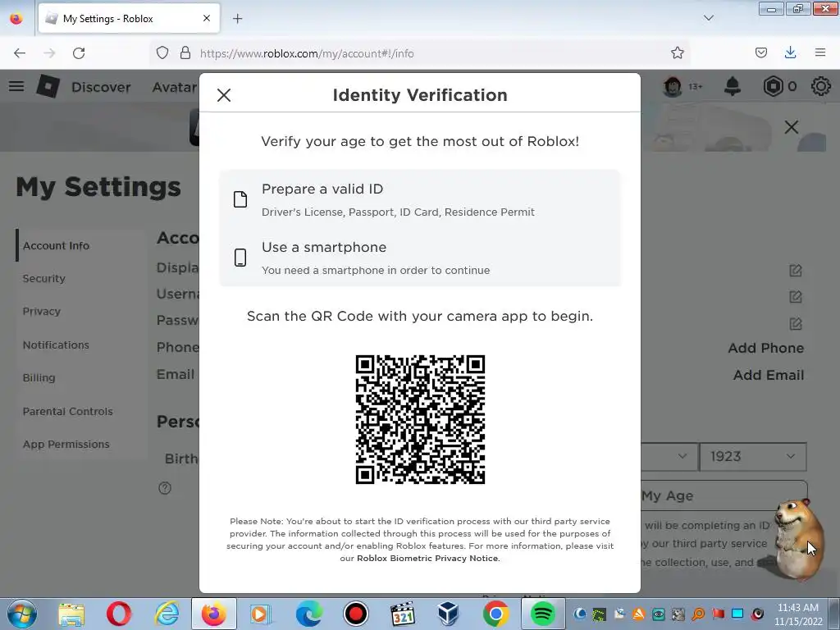The width and height of the screenshot is (840, 630).
Task: Click the birthday help question mark icon
Action: (165, 488)
